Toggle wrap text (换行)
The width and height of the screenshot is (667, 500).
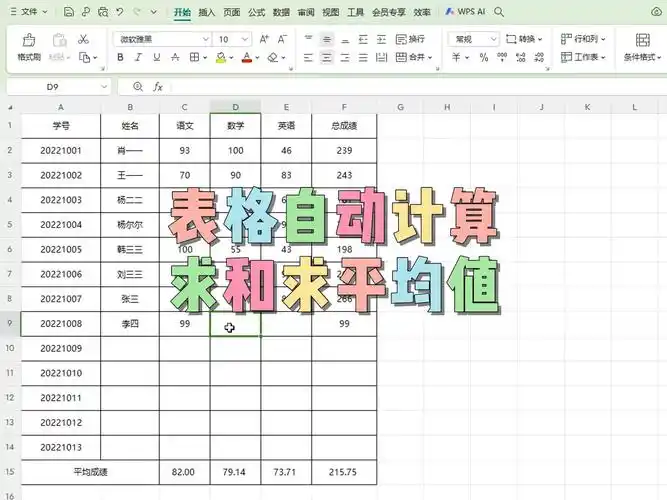coord(410,39)
